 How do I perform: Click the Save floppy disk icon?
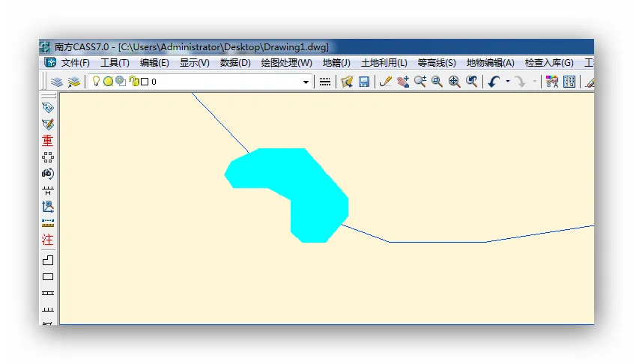pyautogui.click(x=364, y=82)
